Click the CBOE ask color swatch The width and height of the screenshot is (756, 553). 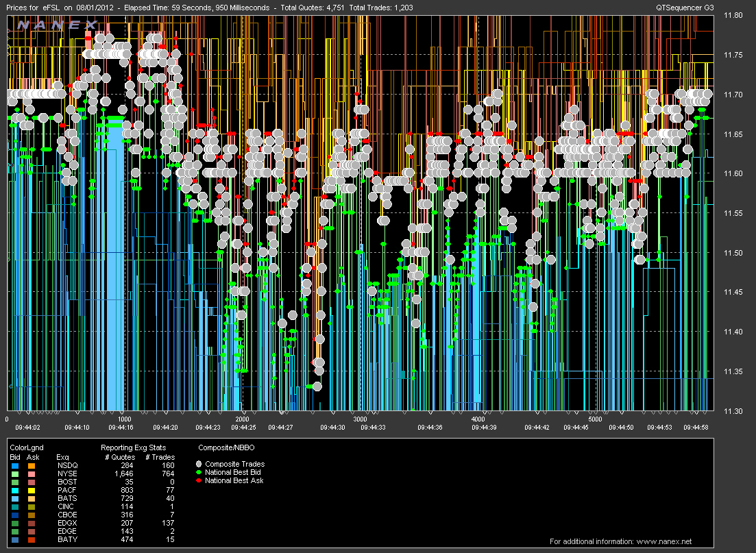[x=32, y=515]
